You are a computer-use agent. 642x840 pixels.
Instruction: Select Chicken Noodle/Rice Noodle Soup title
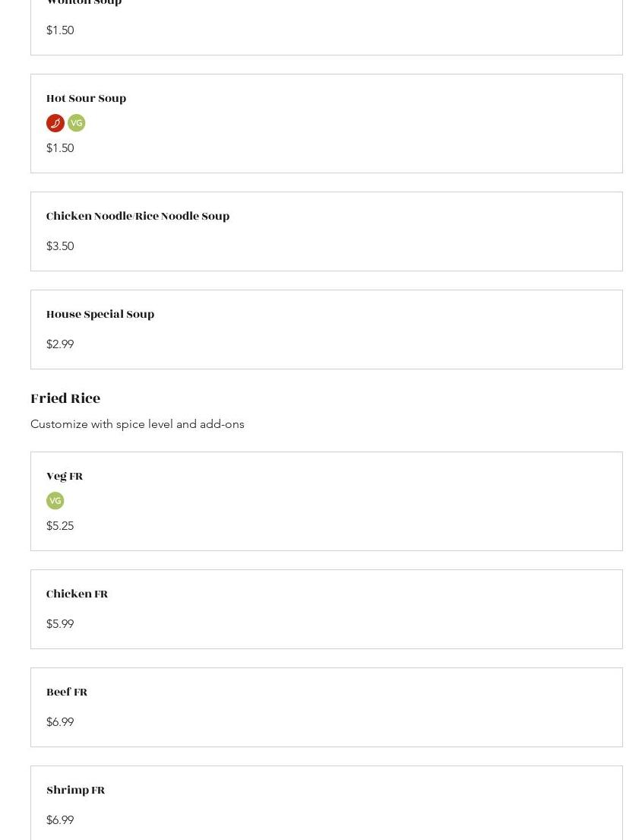tap(138, 217)
